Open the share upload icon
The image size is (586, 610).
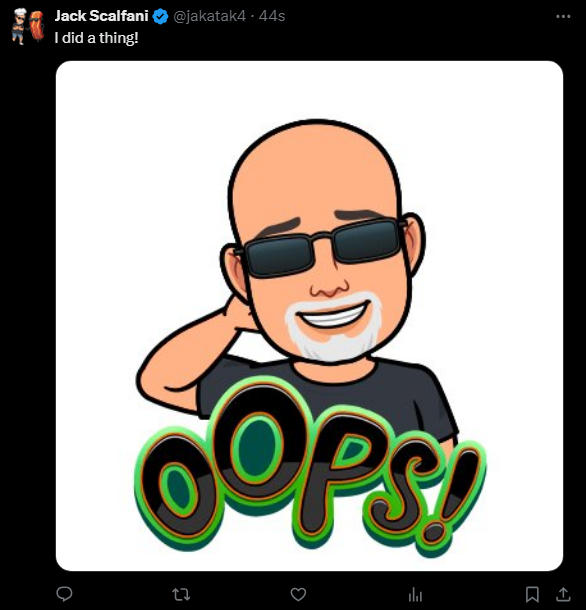pyautogui.click(x=563, y=594)
